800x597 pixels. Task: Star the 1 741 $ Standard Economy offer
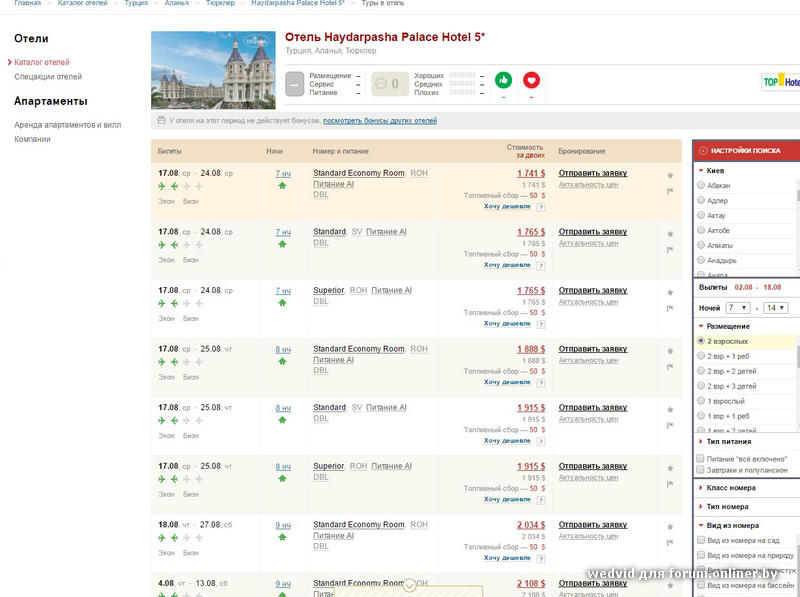670,176
